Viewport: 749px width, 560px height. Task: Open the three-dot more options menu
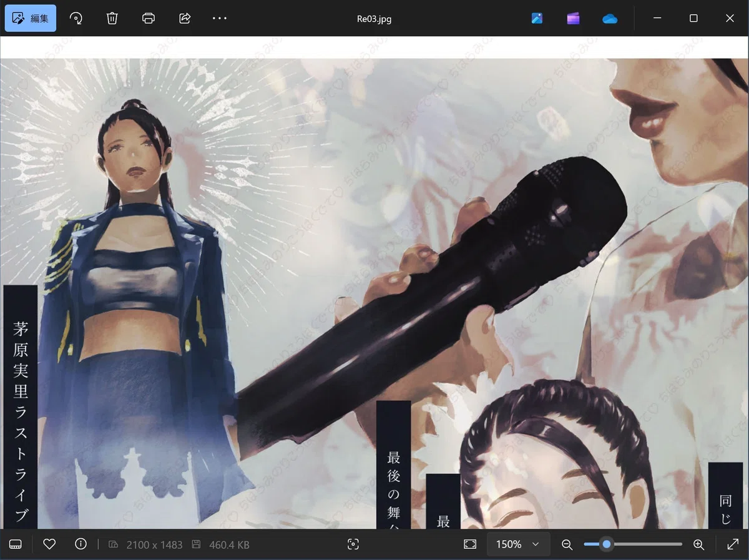(220, 18)
